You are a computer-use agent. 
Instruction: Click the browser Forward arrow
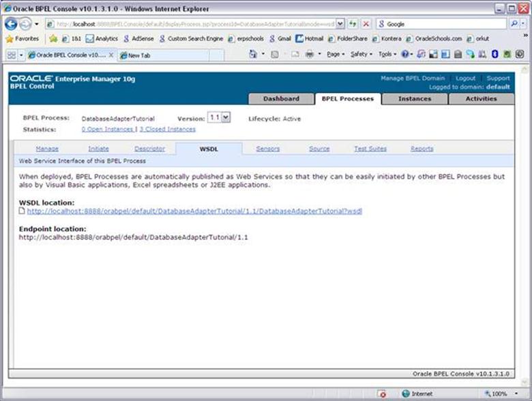tap(25, 24)
